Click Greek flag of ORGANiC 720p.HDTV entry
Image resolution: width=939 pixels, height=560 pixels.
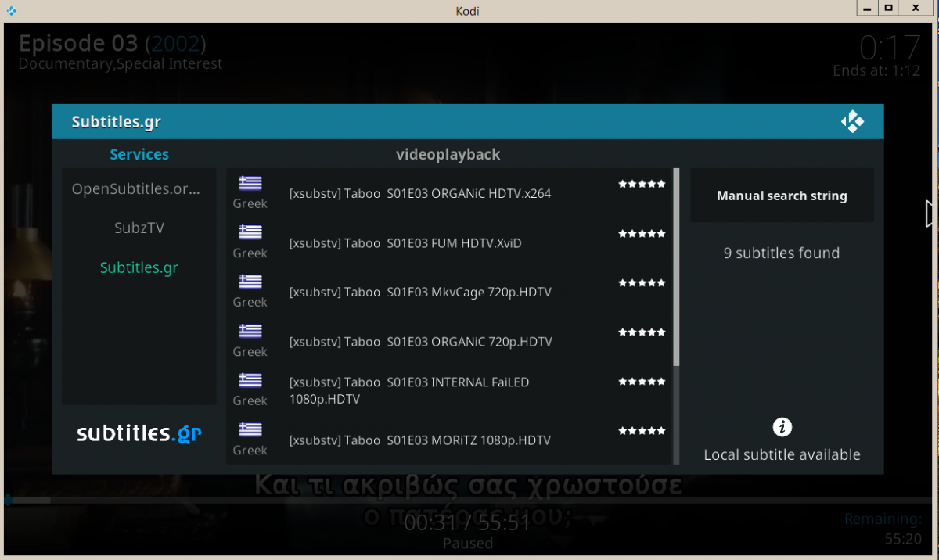coord(250,331)
